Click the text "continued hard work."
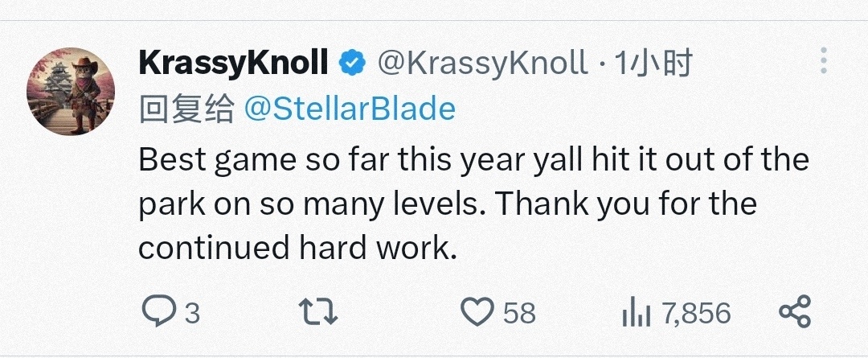868x358 pixels. [297, 248]
